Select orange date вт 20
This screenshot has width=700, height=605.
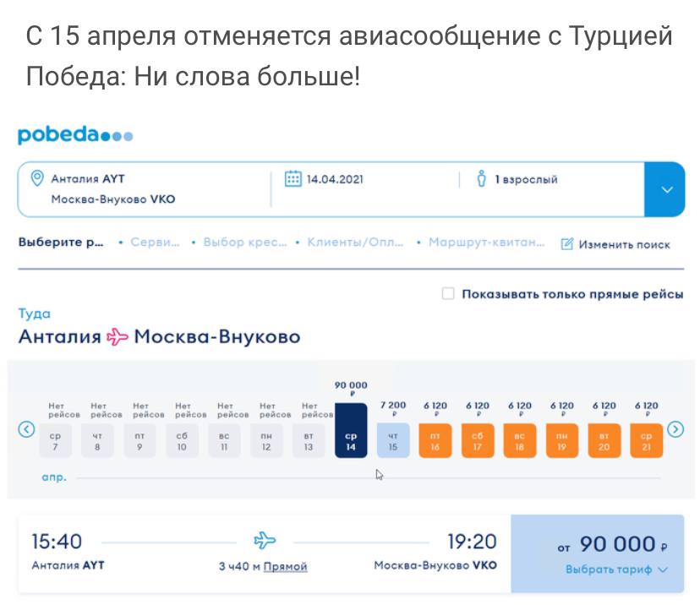pyautogui.click(x=604, y=440)
